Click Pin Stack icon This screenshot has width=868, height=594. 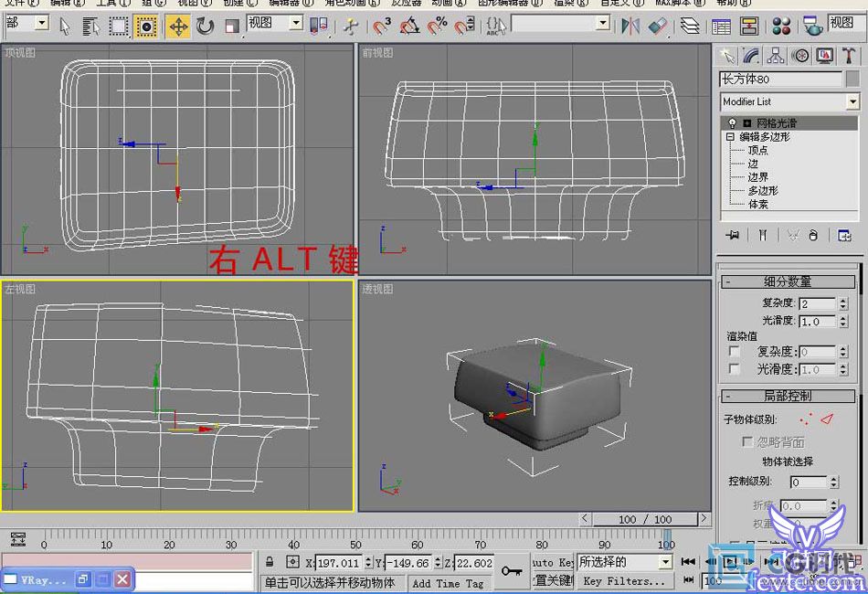coord(733,235)
